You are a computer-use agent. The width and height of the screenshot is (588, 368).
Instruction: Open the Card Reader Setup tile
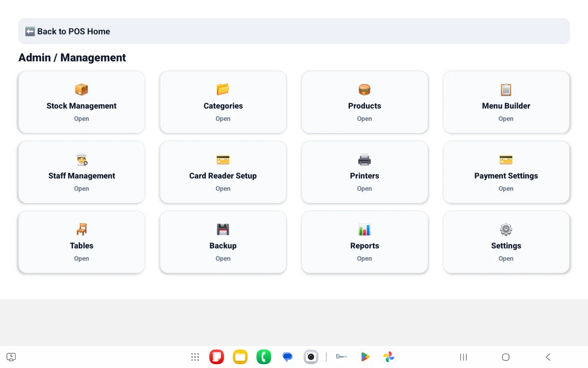223,172
